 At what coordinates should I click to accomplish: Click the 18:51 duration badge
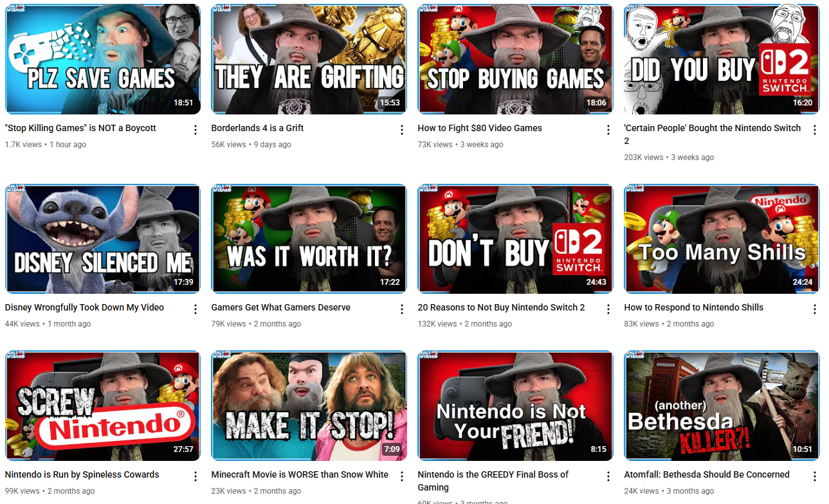[x=183, y=103]
